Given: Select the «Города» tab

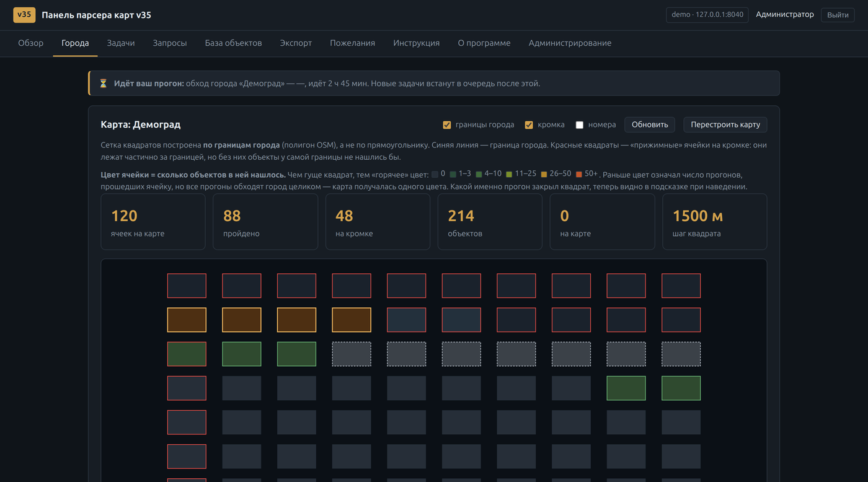Looking at the screenshot, I should [75, 43].
